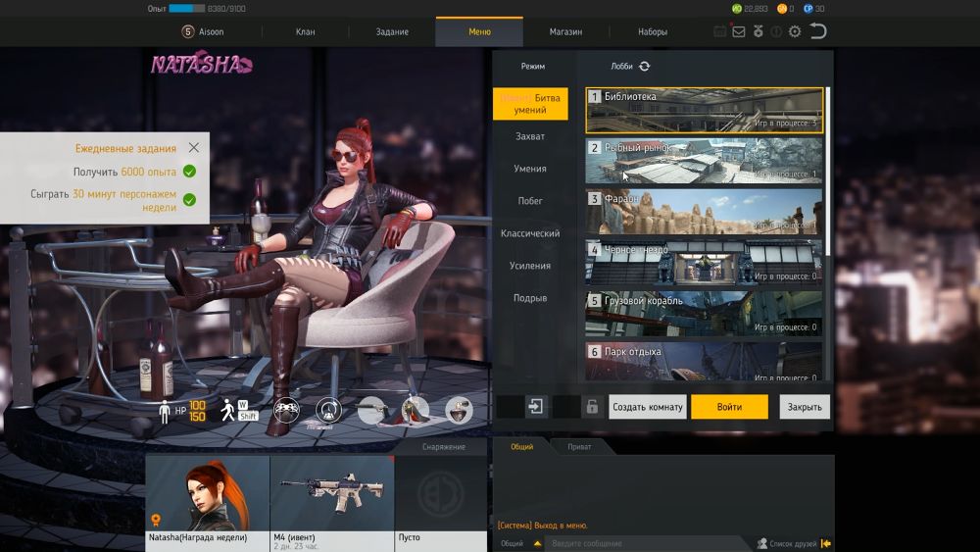Open the medal achievements icon
Image resolution: width=980 pixels, height=552 pixels.
(x=758, y=31)
